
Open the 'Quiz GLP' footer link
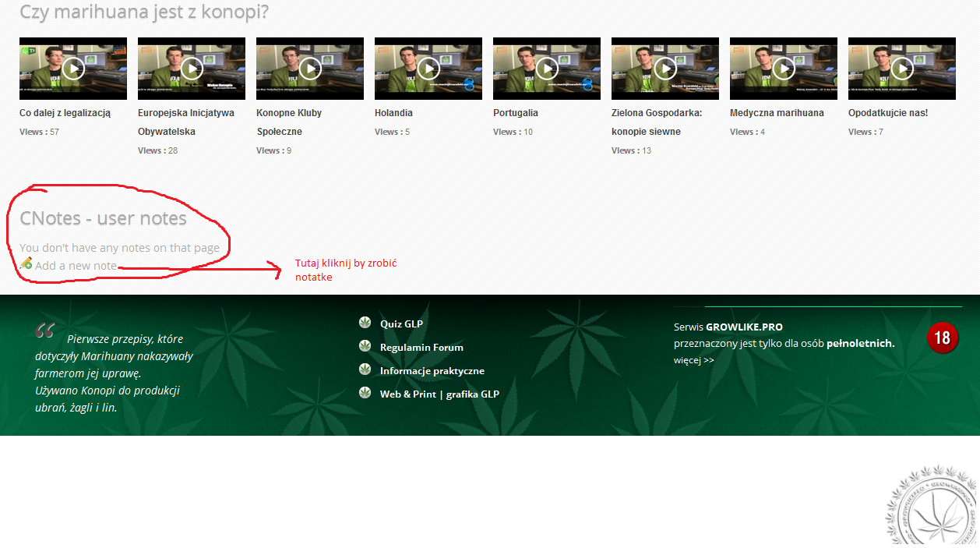[x=401, y=323]
